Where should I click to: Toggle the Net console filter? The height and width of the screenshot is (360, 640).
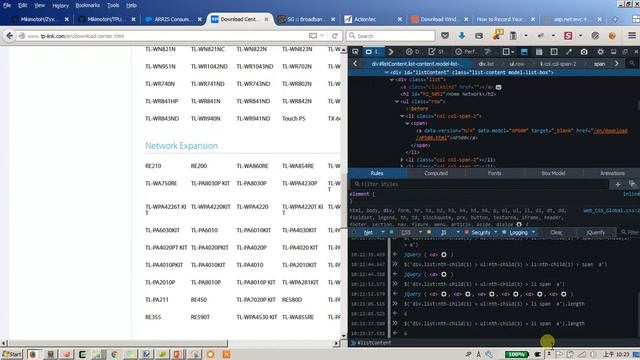tap(368, 232)
